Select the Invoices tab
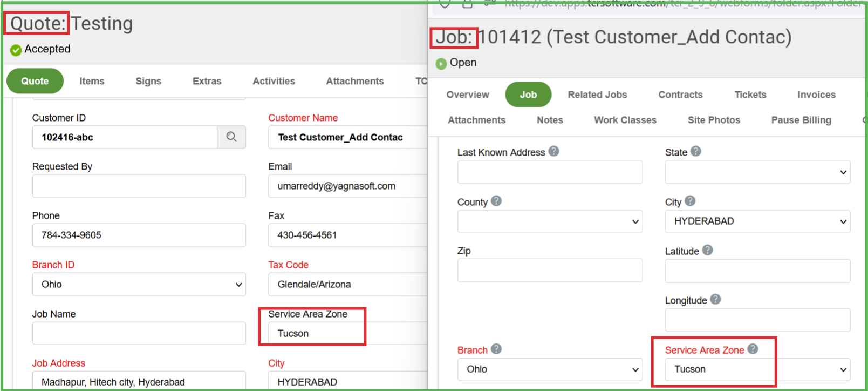The height and width of the screenshot is (391, 868). tap(816, 95)
